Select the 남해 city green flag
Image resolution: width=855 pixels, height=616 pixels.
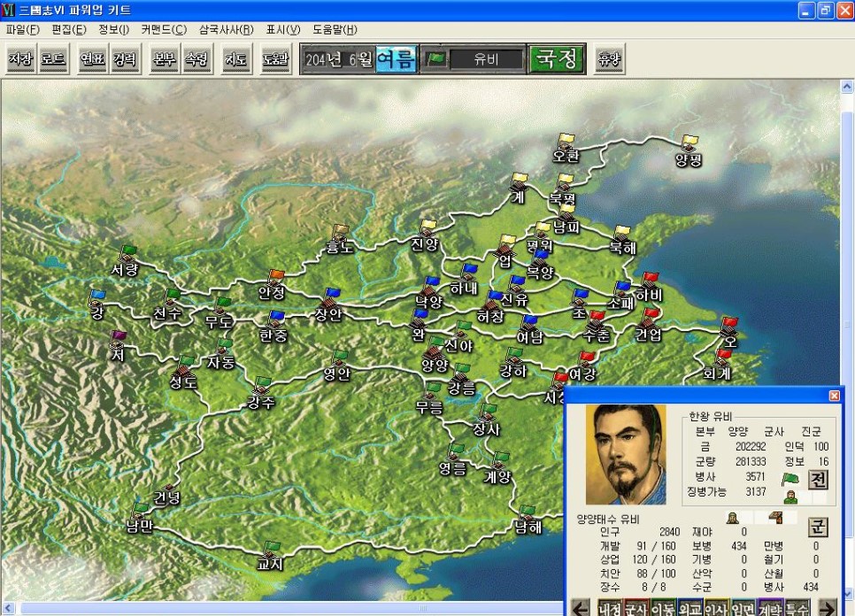pos(527,513)
